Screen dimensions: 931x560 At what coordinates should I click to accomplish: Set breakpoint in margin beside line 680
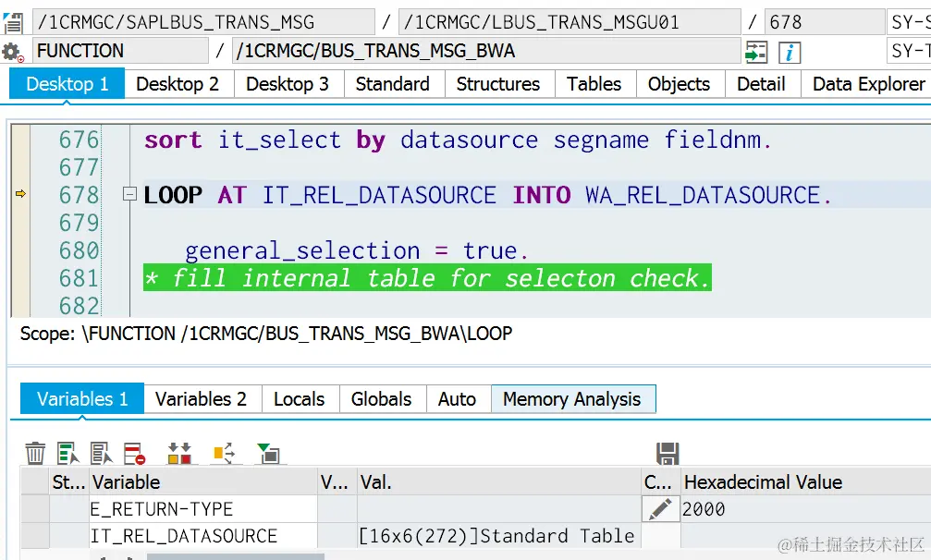(x=20, y=250)
